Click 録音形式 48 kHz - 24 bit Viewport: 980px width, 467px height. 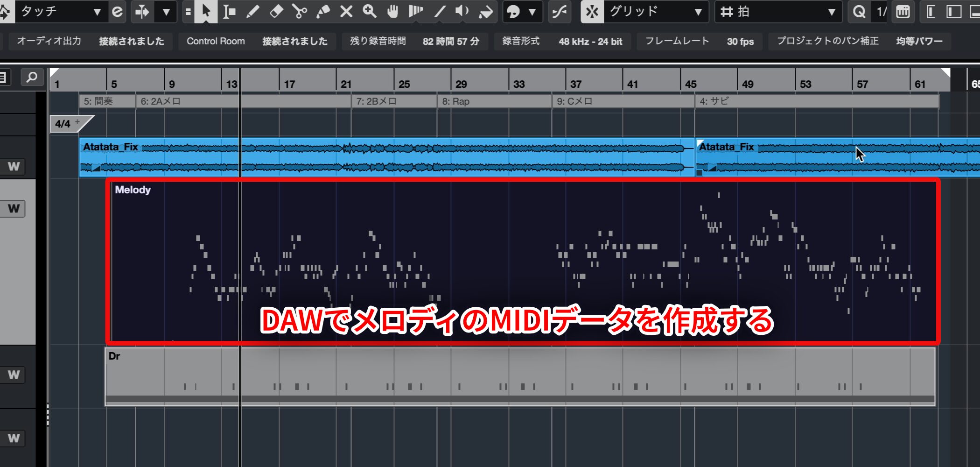point(562,41)
